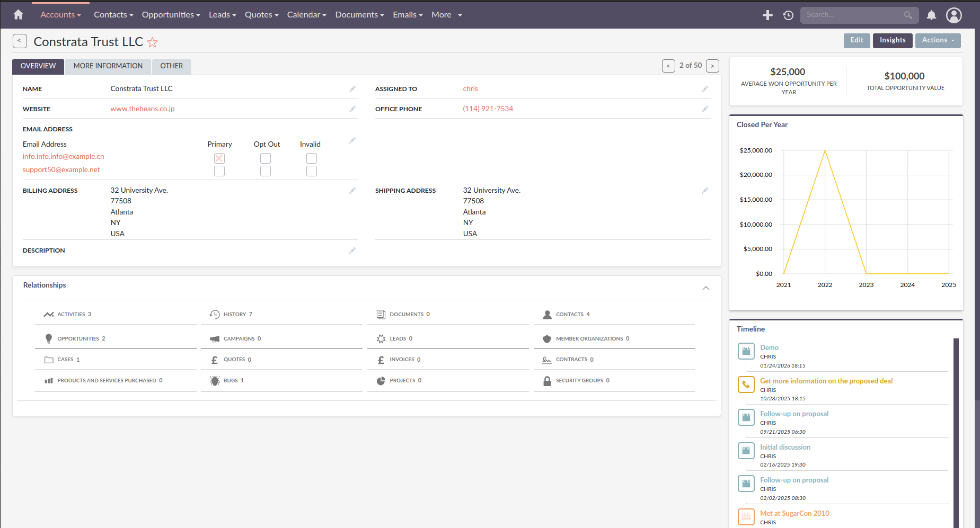The width and height of the screenshot is (980, 528).
Task: Toggle Primary checkbox for info.info@example.cn
Action: point(219,158)
